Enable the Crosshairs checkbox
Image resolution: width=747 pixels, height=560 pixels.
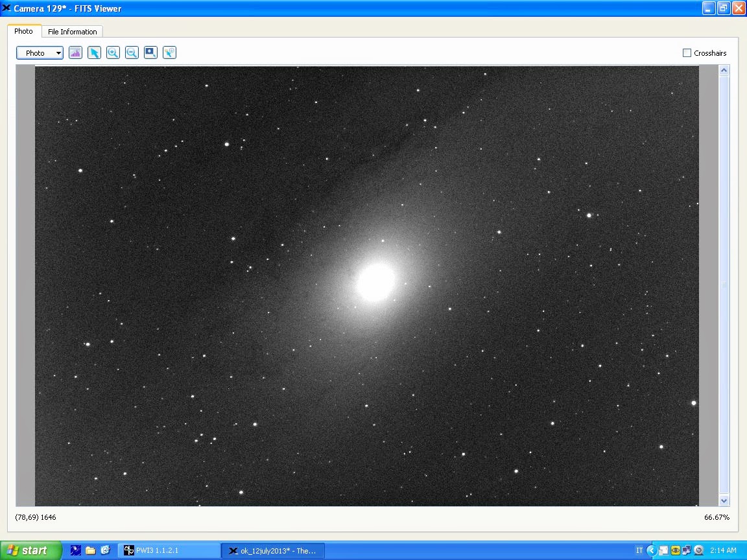(x=687, y=53)
